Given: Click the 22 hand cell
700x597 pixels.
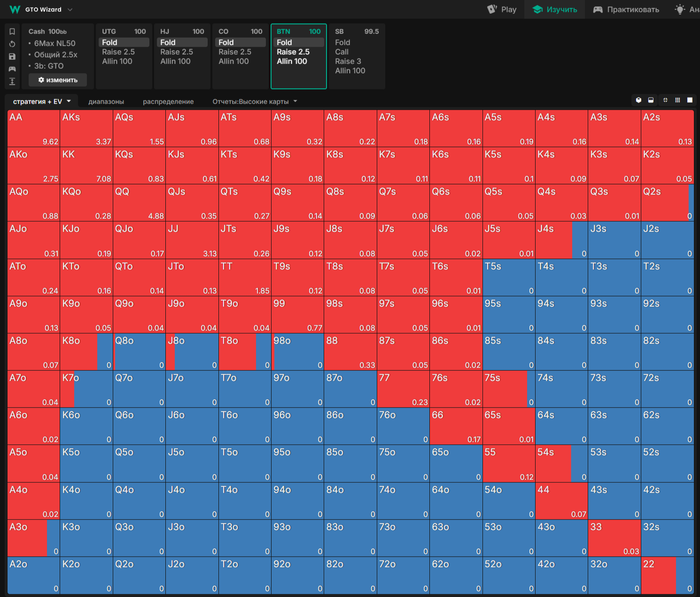Looking at the screenshot, I should pos(667,575).
